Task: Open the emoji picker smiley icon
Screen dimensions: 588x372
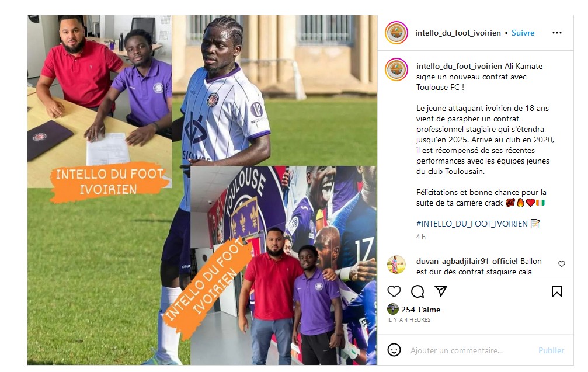Action: tap(394, 350)
